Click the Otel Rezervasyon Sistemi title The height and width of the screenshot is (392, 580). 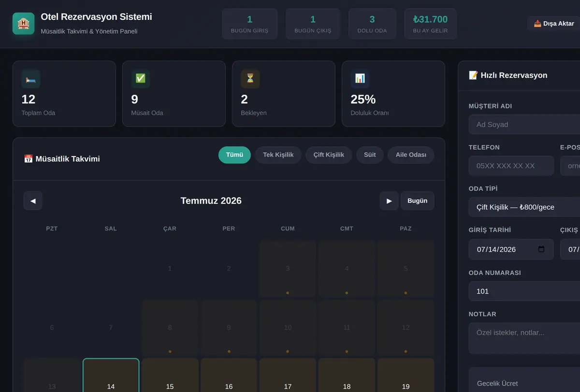click(96, 16)
